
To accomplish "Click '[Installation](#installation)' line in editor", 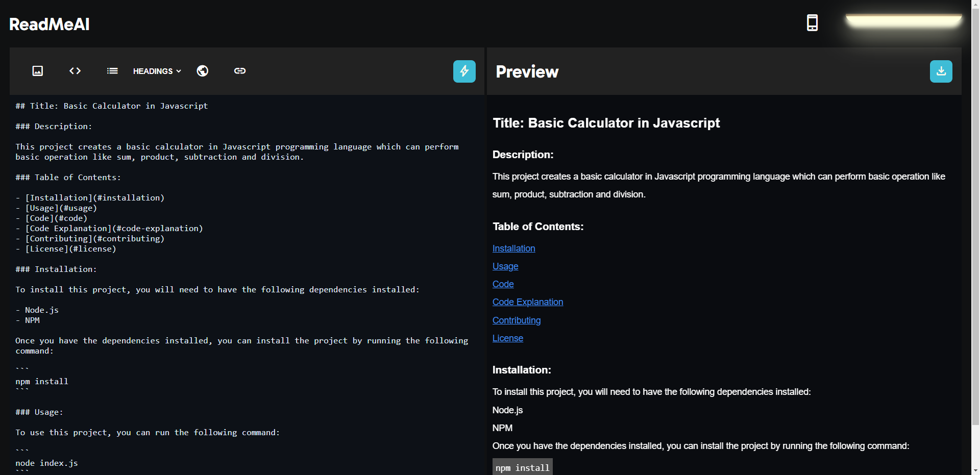I will (x=90, y=198).
